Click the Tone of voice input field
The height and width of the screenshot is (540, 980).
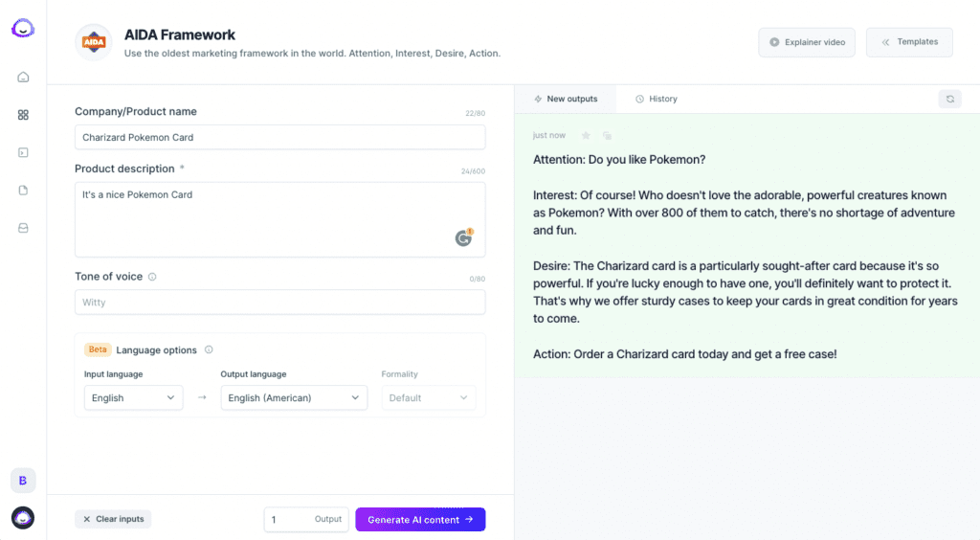(280, 302)
